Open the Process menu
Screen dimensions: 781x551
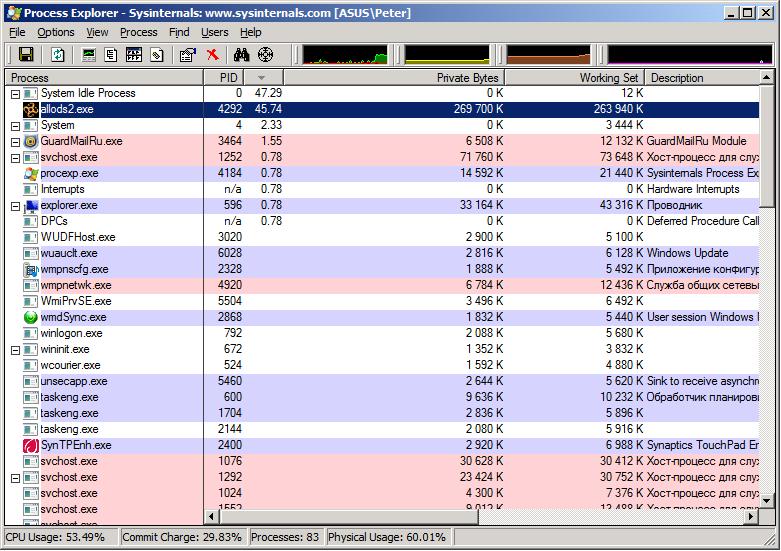click(x=138, y=32)
